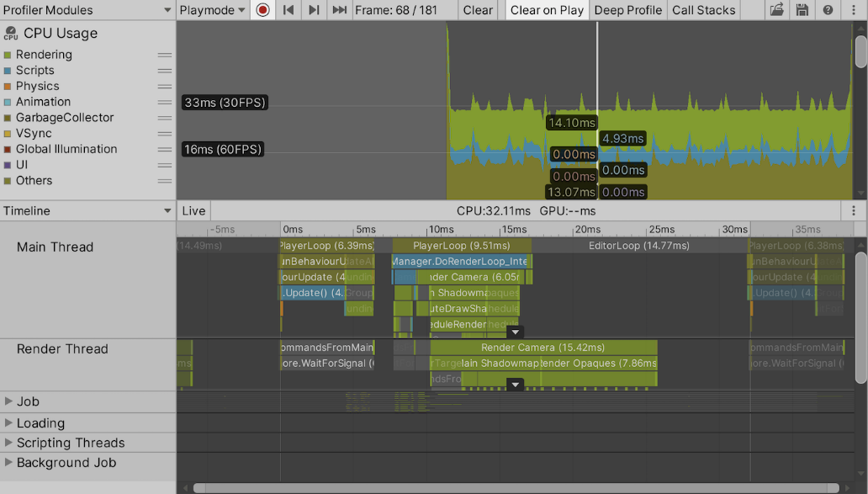The width and height of the screenshot is (868, 494).
Task: Toggle the Rendering category color box
Action: coord(8,55)
